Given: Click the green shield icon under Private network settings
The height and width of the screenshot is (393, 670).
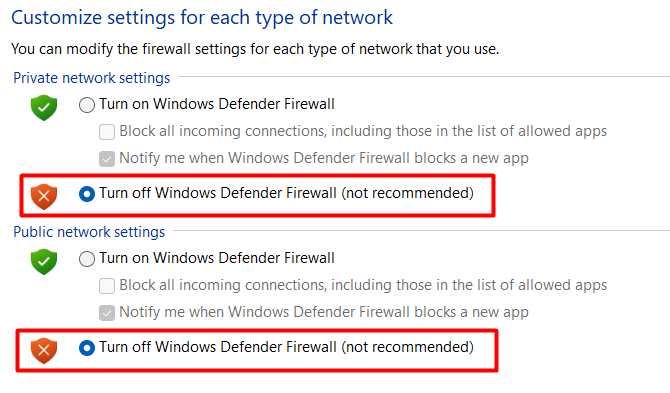Looking at the screenshot, I should point(44,108).
